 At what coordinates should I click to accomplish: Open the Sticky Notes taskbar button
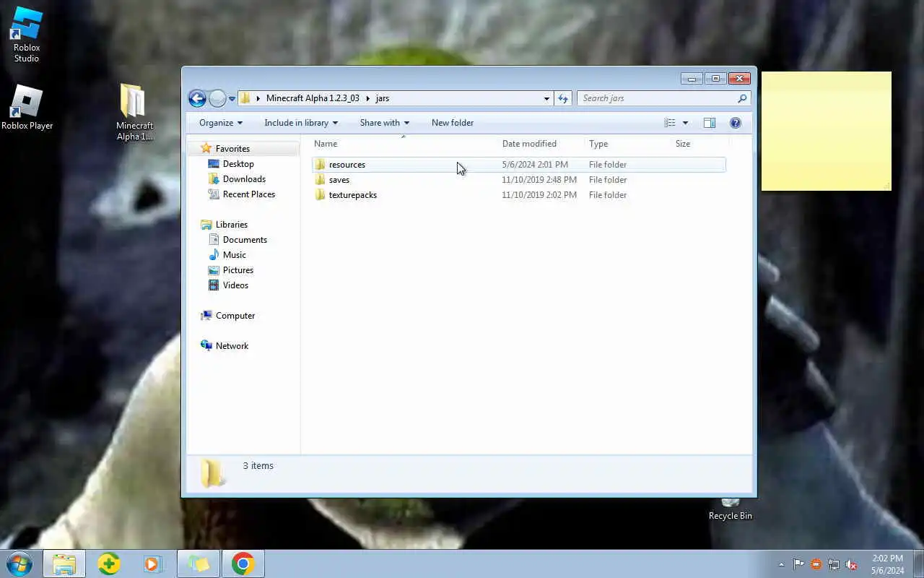(x=199, y=564)
